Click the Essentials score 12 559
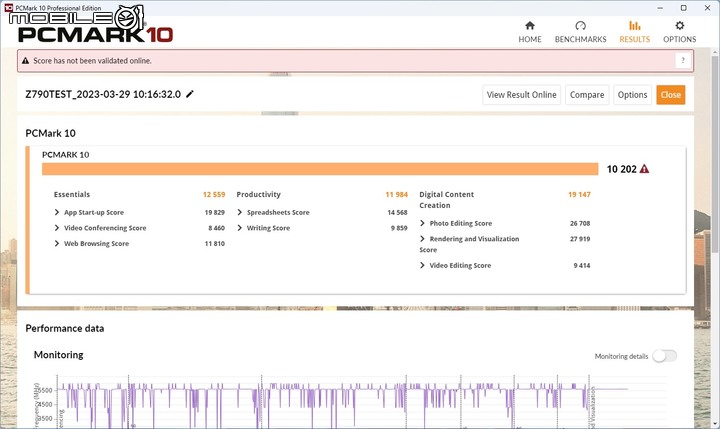This screenshot has height=429, width=720. click(214, 194)
